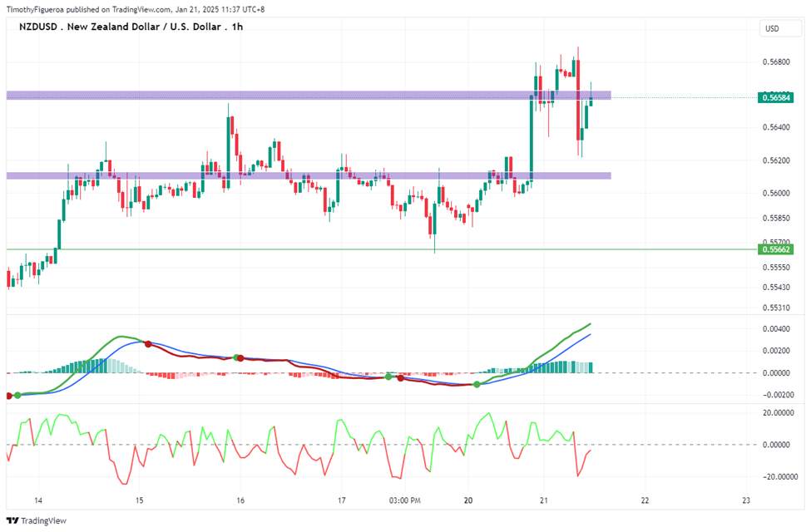Click the USD currency button
This screenshot has height=532, width=811.
(x=780, y=29)
